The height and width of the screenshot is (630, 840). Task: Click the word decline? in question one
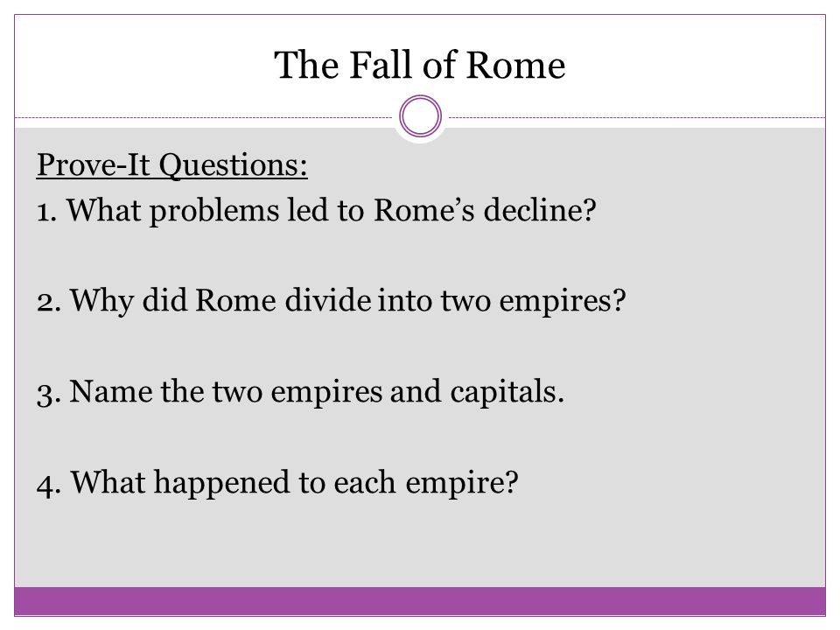pos(540,209)
